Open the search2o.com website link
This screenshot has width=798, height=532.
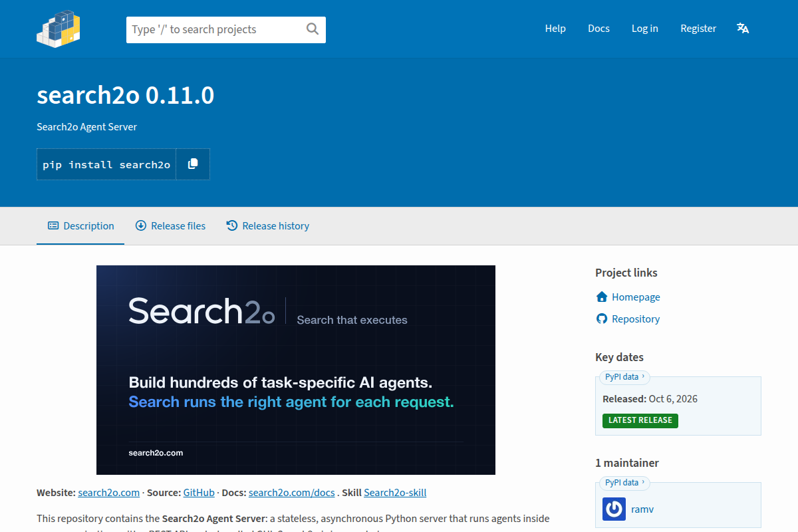tap(109, 493)
